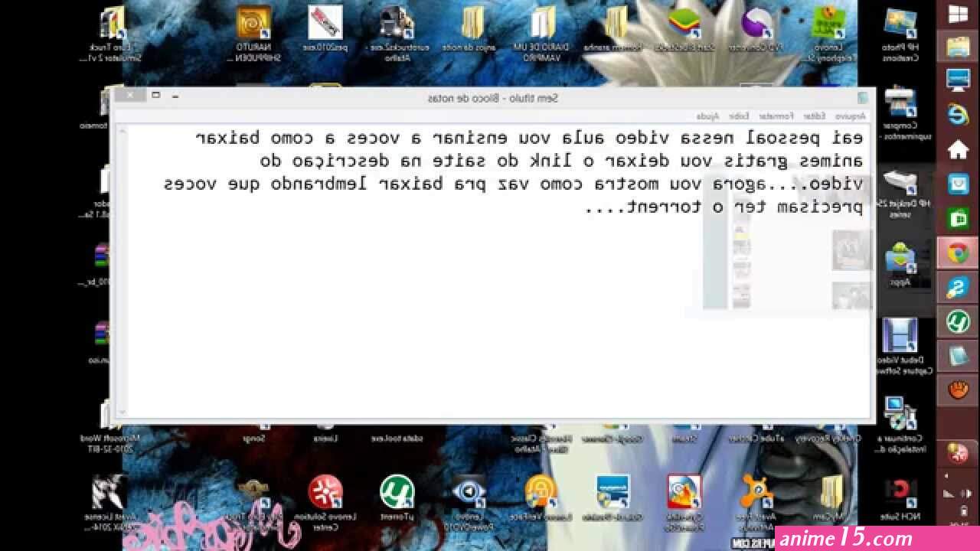Open Lenovo Solution Center desktop shortcut
Viewport: 980px width, 551px height.
click(x=325, y=502)
